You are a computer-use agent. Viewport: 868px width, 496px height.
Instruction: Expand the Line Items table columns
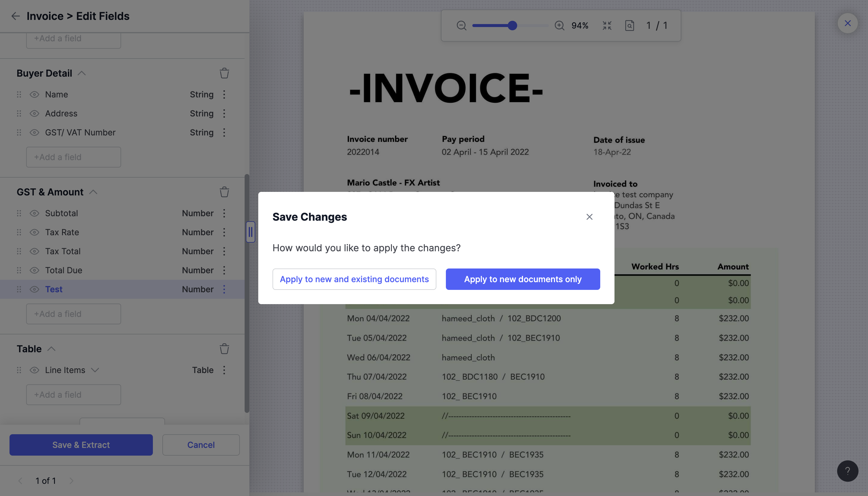coord(95,370)
